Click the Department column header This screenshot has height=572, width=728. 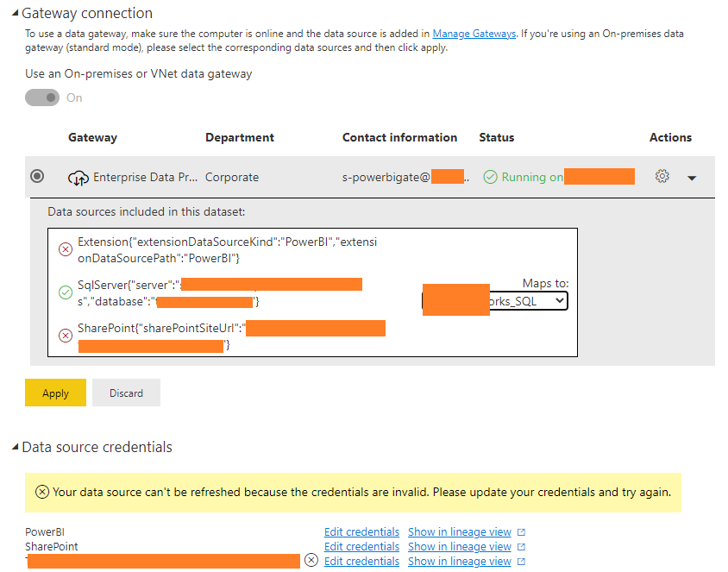pyautogui.click(x=240, y=137)
